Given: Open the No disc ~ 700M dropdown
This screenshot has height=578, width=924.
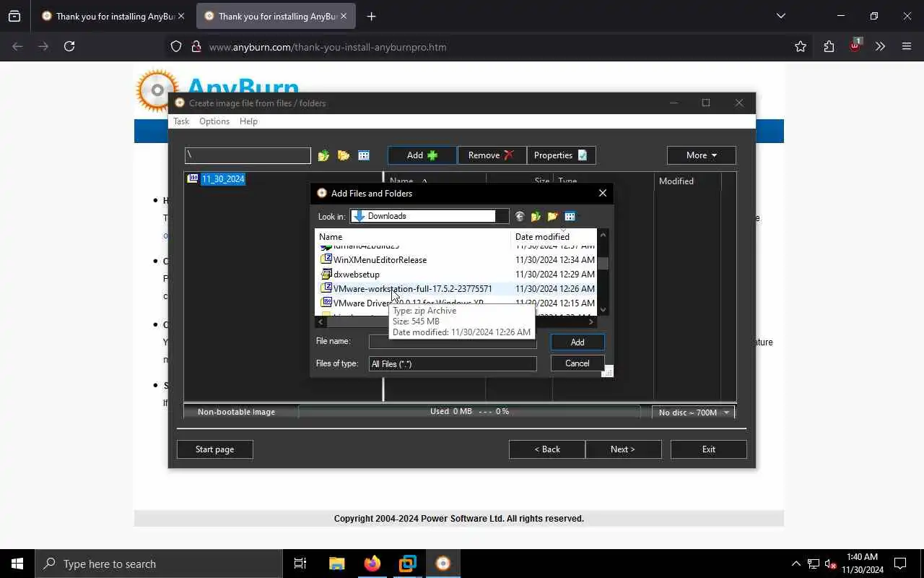Looking at the screenshot, I should (x=693, y=412).
